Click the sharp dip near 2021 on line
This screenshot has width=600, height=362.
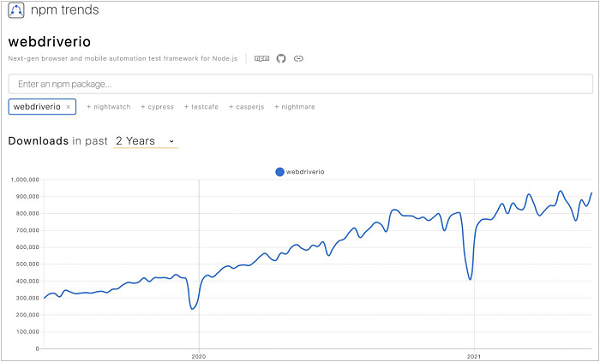[470, 279]
